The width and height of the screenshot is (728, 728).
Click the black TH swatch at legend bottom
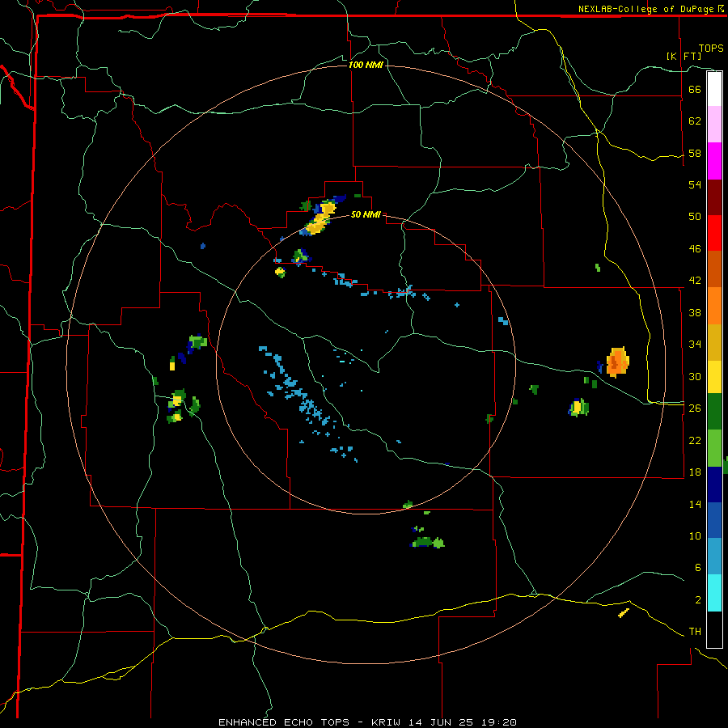(x=714, y=629)
